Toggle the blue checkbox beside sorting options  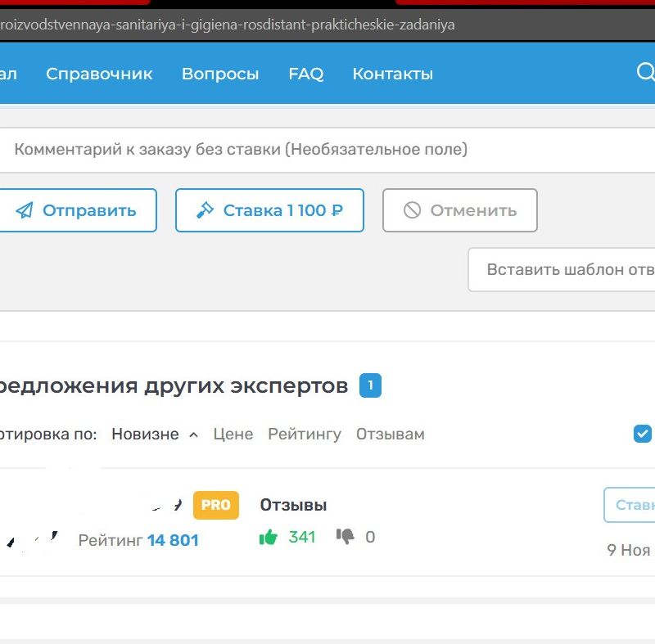tap(643, 434)
